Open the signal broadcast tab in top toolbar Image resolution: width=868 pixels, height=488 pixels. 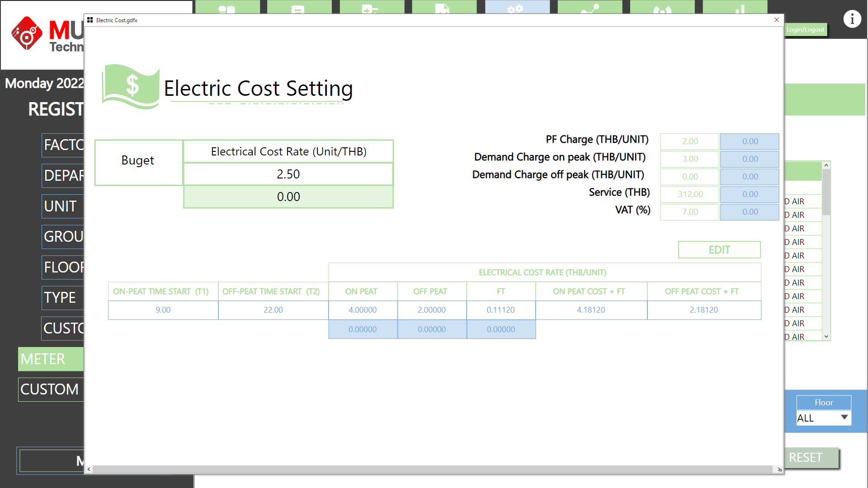pyautogui.click(x=662, y=7)
